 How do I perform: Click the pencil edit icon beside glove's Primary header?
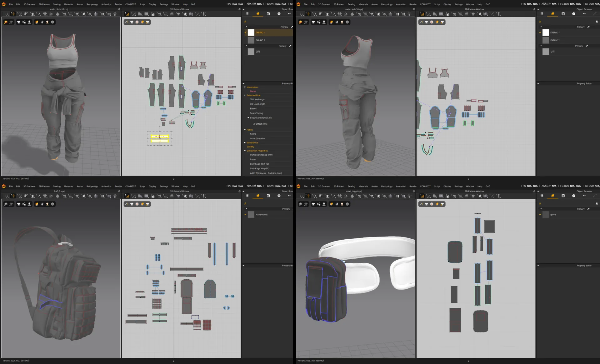588,209
